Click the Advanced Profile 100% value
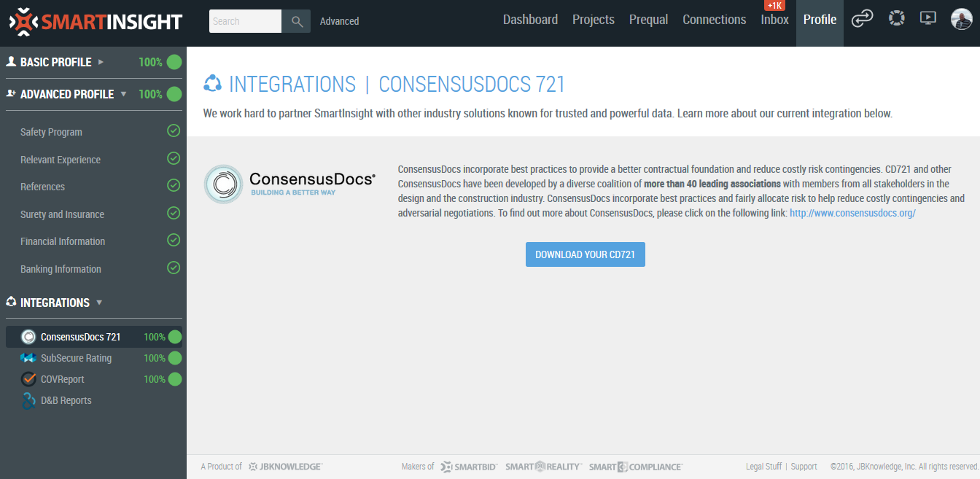The height and width of the screenshot is (479, 980). click(x=150, y=94)
